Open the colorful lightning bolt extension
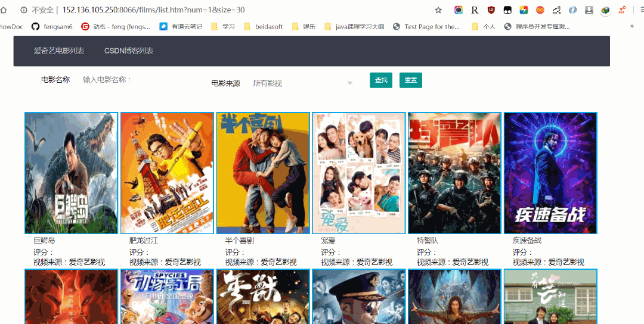The height and width of the screenshot is (324, 644). pyautogui.click(x=524, y=10)
